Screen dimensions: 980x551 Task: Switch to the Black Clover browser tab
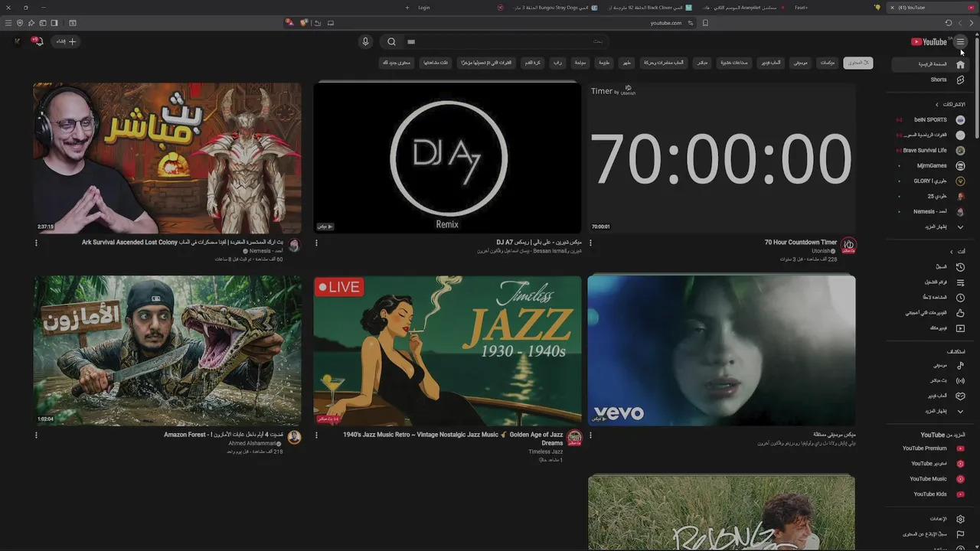click(x=651, y=8)
